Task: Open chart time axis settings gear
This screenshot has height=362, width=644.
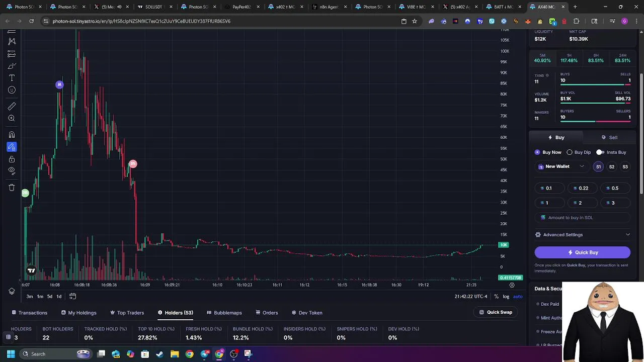Action: (512, 285)
